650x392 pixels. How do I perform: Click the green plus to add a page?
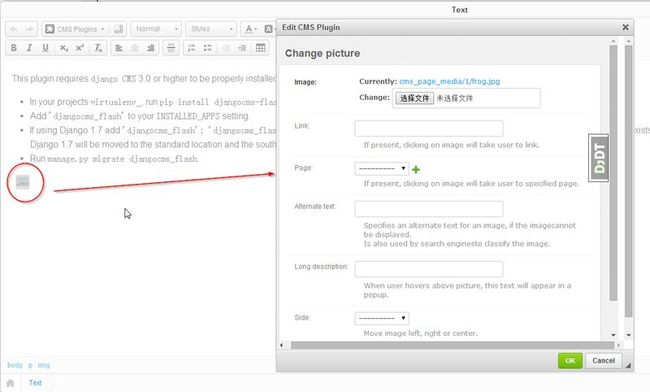pyautogui.click(x=416, y=169)
